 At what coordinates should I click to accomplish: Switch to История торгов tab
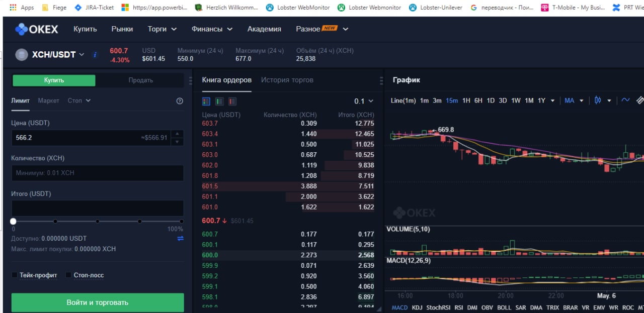[x=287, y=80]
